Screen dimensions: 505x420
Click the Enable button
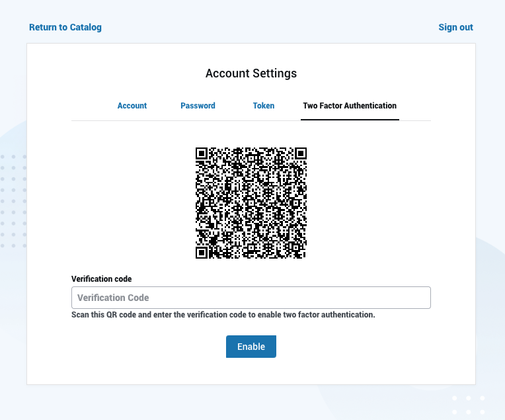pyautogui.click(x=251, y=347)
